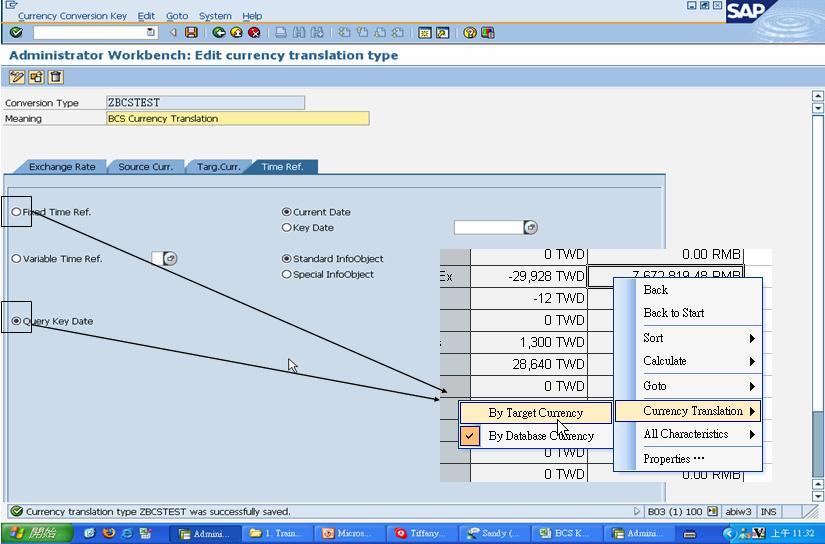Switch to the Exchange Rate tab
The width and height of the screenshot is (825, 544).
click(x=62, y=167)
